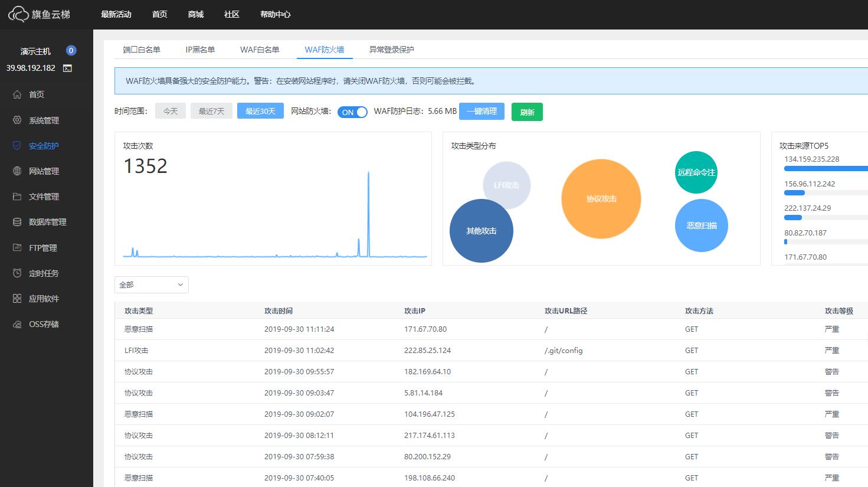
Task: Click the 攻击时间 column header
Action: 279,310
